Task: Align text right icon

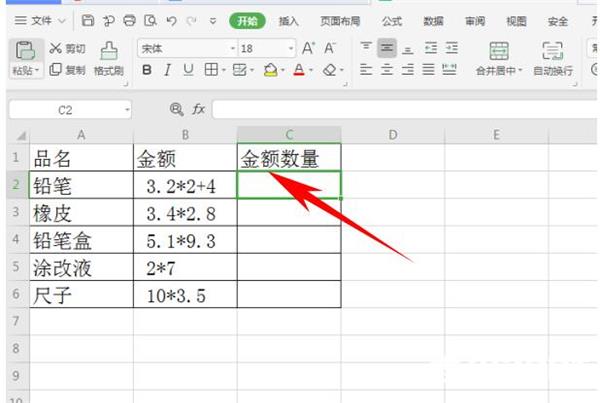Action: [x=408, y=70]
